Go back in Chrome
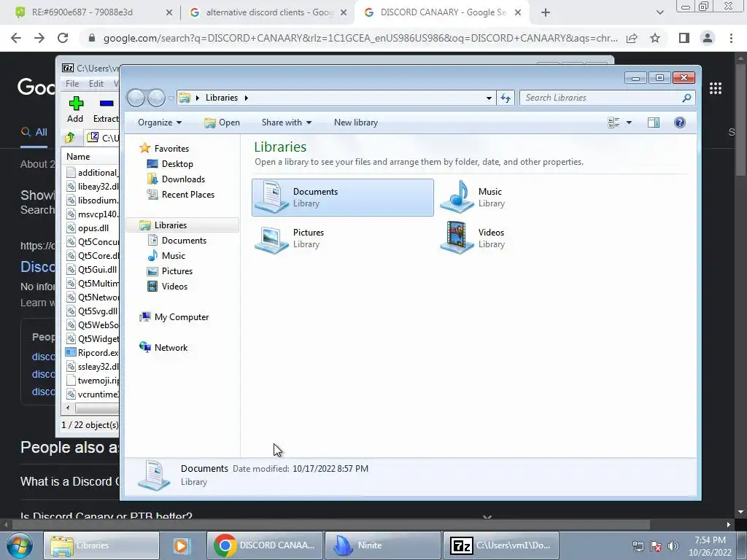747x560 pixels. pos(16,38)
